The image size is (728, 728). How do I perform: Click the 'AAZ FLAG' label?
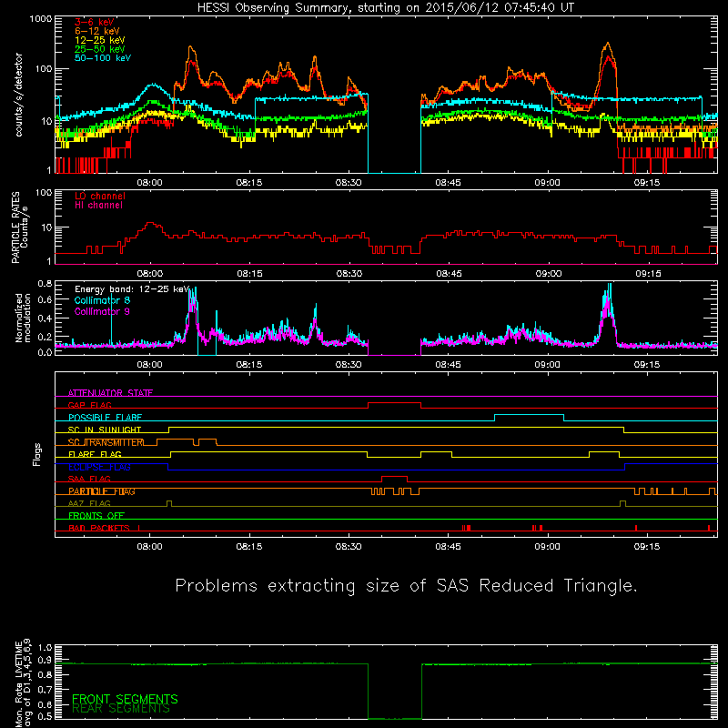pos(89,503)
